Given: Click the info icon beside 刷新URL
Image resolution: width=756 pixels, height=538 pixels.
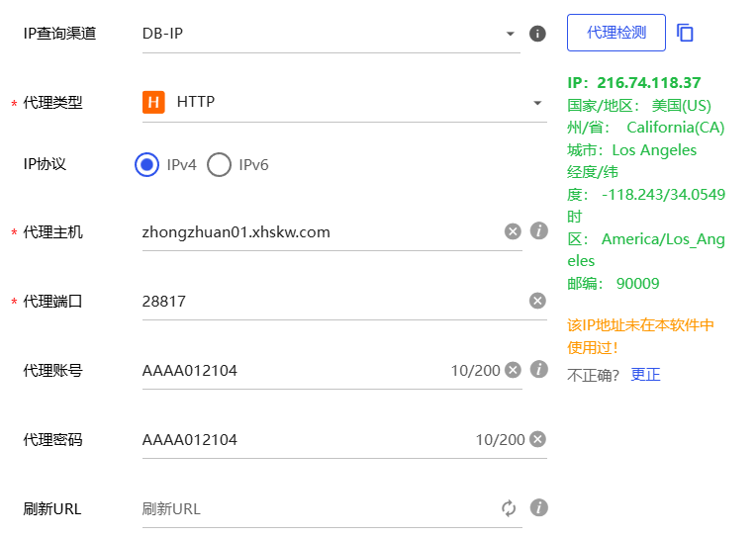Looking at the screenshot, I should coord(538,508).
